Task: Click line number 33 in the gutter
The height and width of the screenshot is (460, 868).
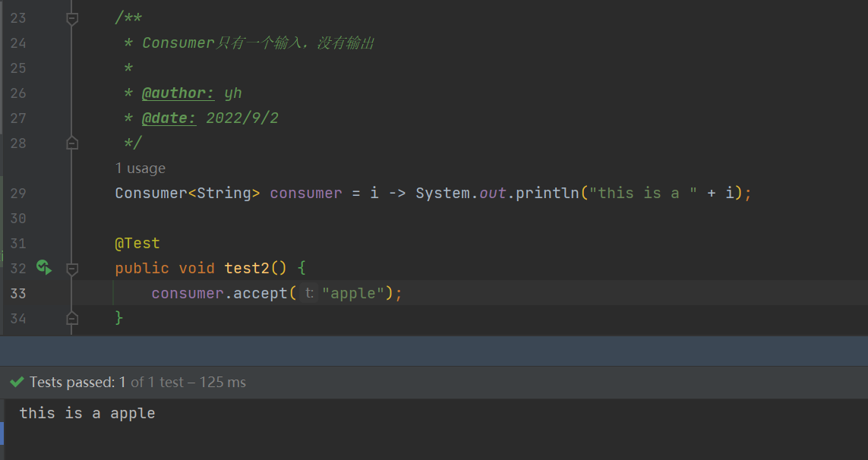Action: 18,293
